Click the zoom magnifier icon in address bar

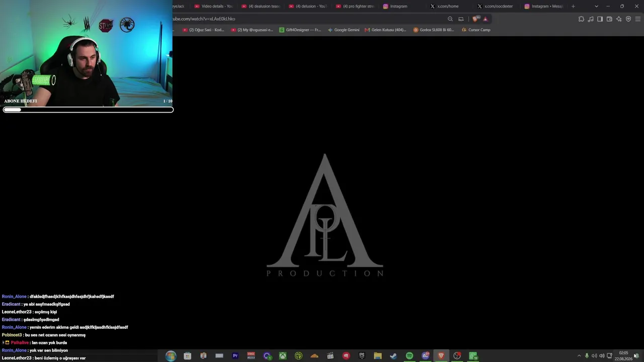450,19
